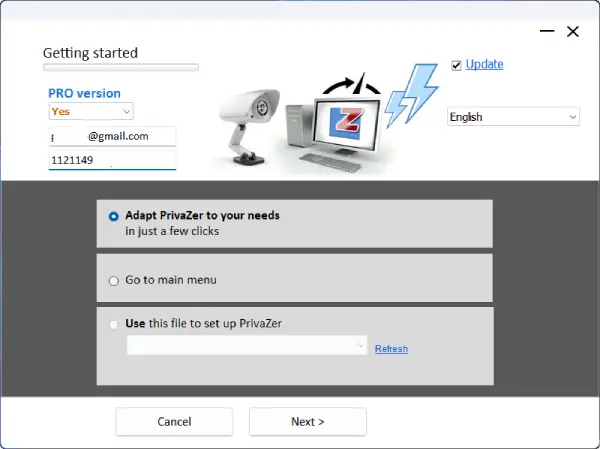Click the Getting started title text

tap(90, 53)
